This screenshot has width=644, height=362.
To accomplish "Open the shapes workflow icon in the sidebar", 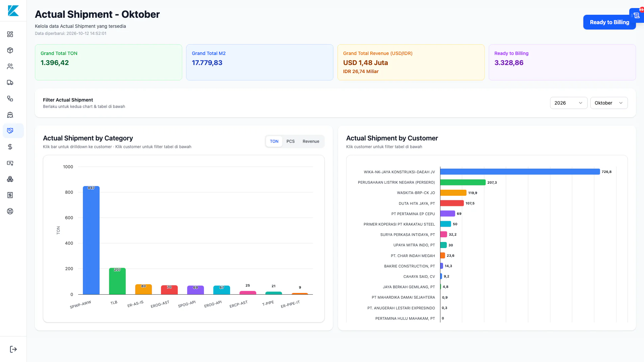I will point(10,99).
